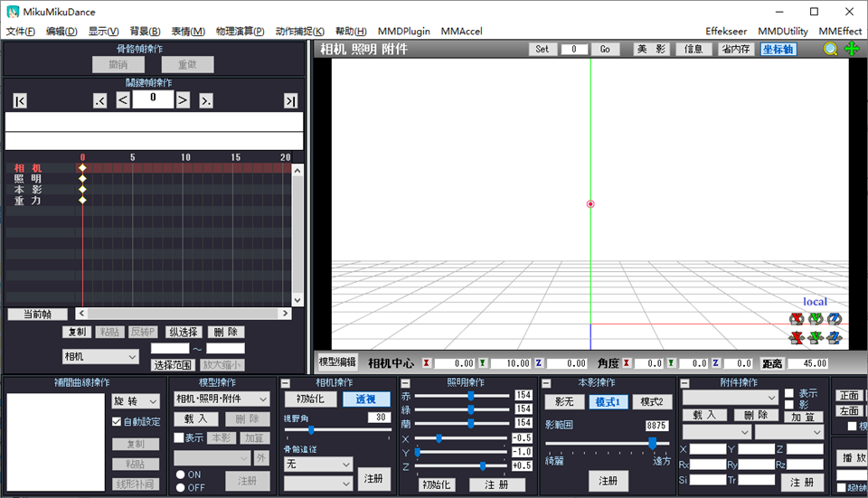
Task: Open the 骨骼追従 无 dropdown
Action: pyautogui.click(x=317, y=465)
